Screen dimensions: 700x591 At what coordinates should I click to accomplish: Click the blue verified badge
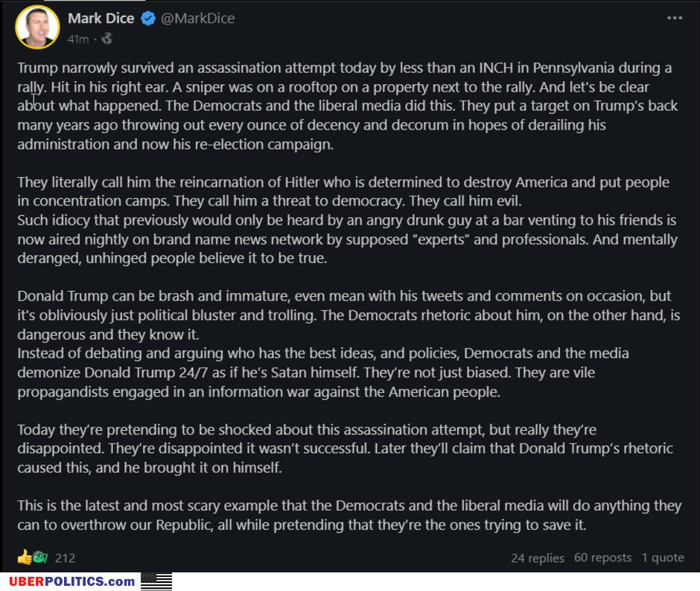(147, 19)
